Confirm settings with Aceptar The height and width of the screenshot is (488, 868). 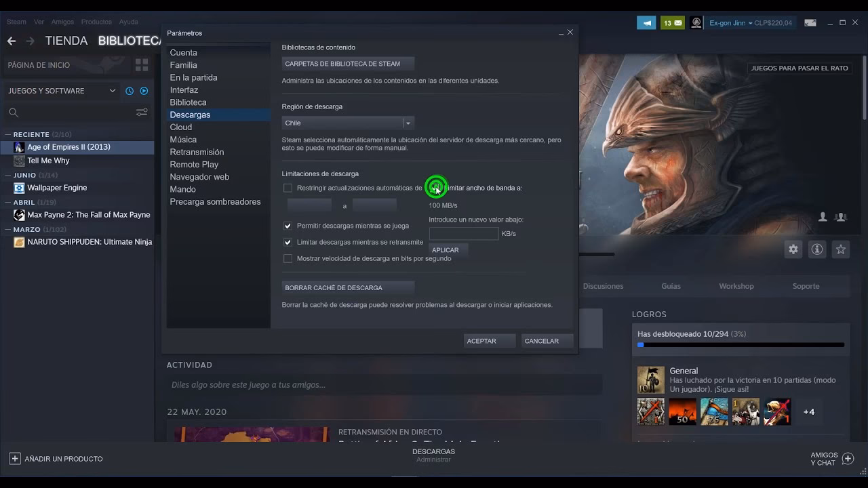(x=490, y=341)
